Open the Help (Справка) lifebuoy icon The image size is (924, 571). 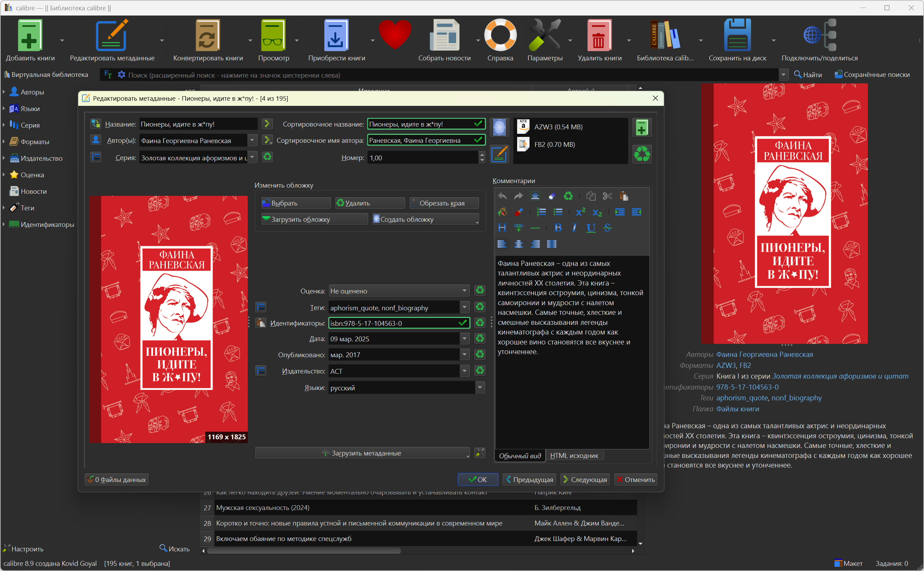(500, 35)
